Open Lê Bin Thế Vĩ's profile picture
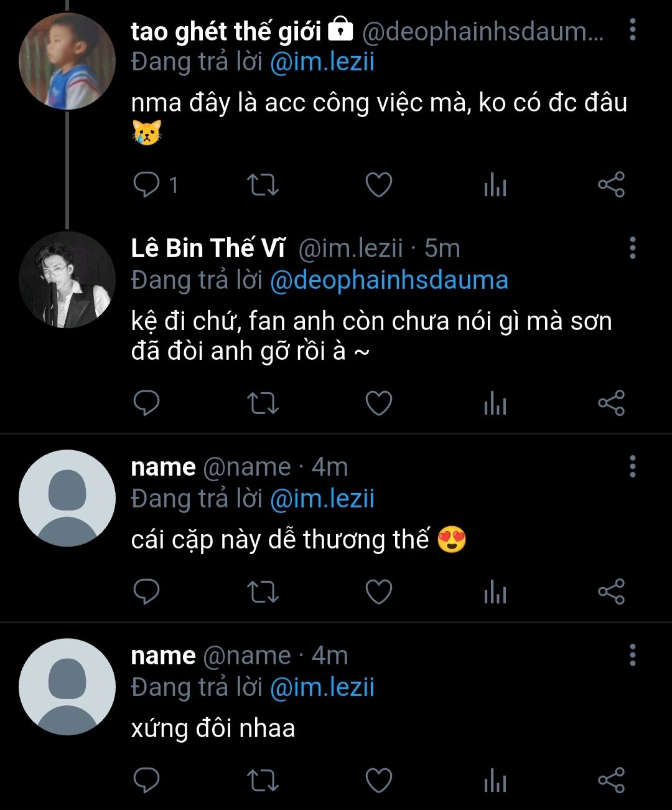The image size is (672, 810). (67, 280)
